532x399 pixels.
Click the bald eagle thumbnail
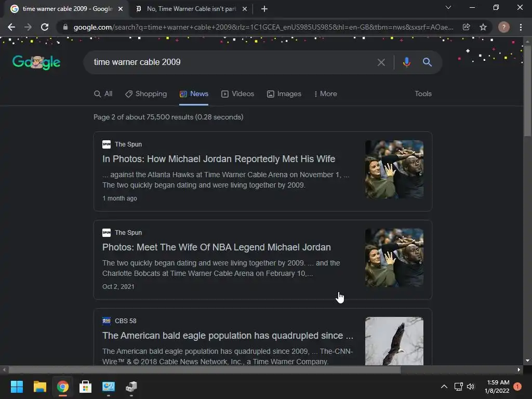click(394, 341)
